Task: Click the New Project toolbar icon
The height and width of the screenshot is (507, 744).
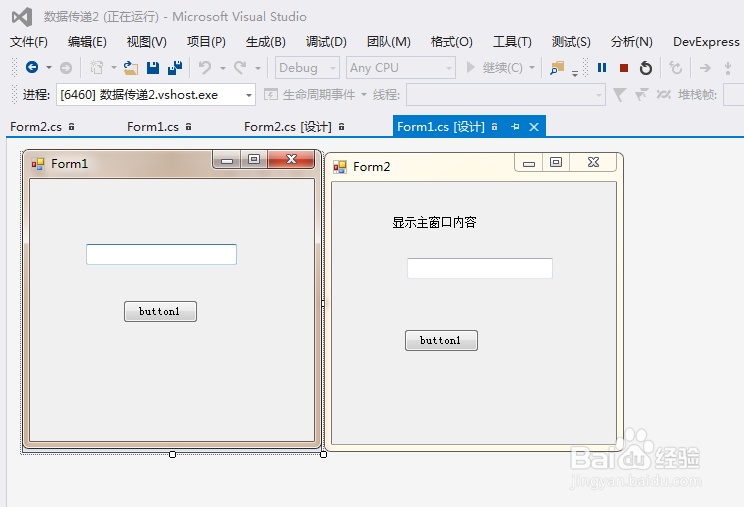Action: (x=97, y=68)
